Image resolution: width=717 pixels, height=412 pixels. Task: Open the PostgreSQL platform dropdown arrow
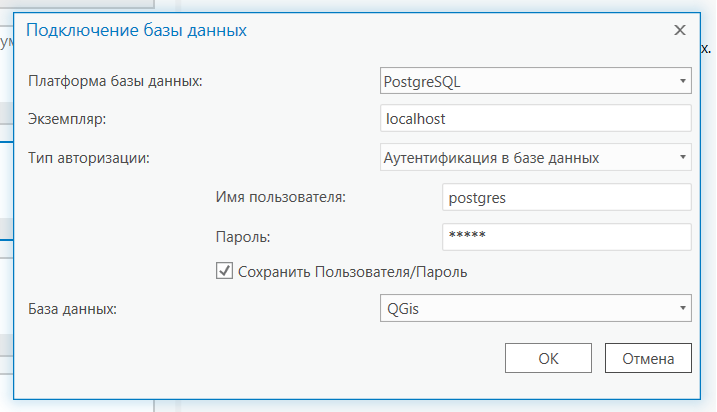[681, 80]
